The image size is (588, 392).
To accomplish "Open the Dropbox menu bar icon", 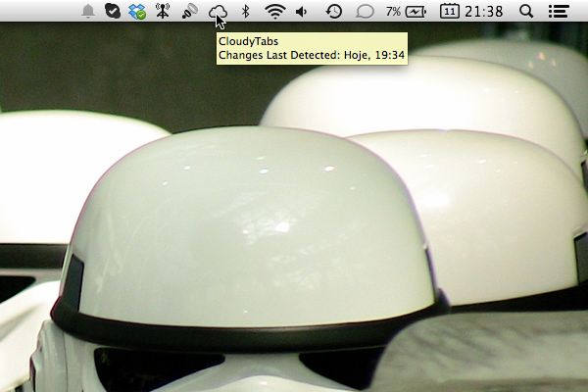I will pos(137,12).
